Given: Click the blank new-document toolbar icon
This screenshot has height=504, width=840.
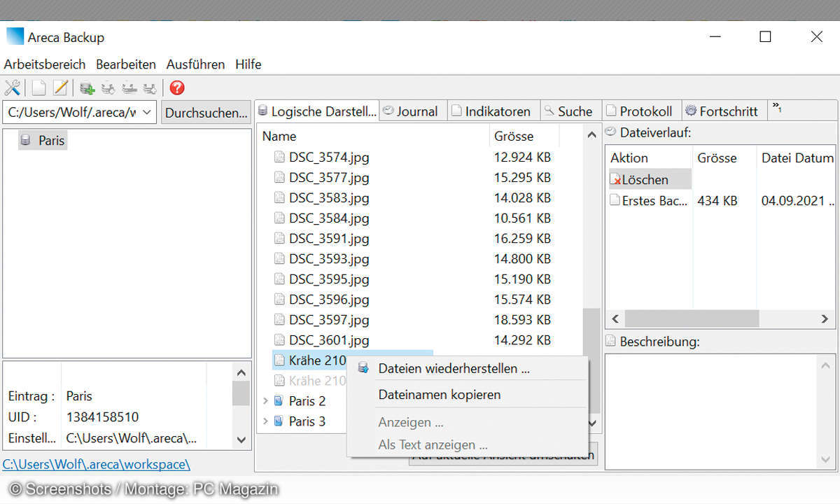Looking at the screenshot, I should pos(39,88).
